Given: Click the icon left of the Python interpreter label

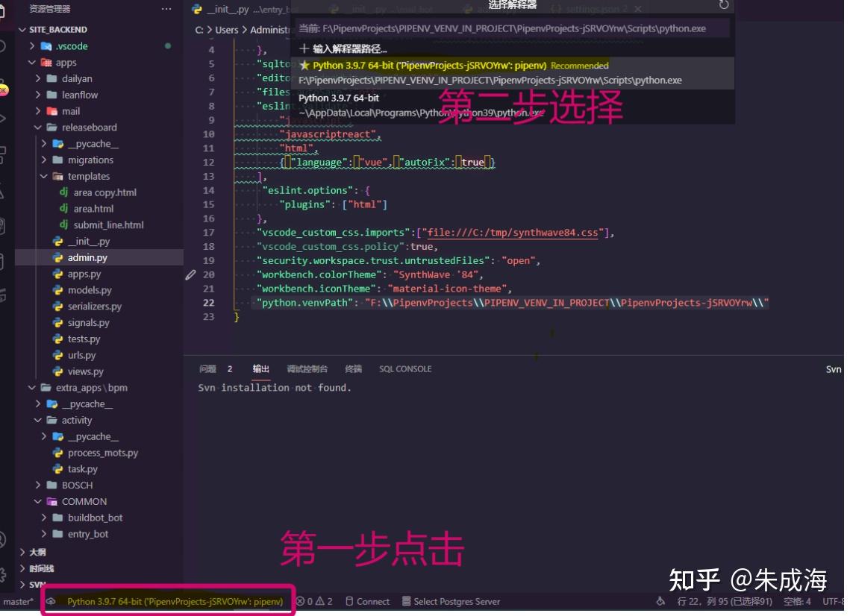Looking at the screenshot, I should [x=50, y=601].
